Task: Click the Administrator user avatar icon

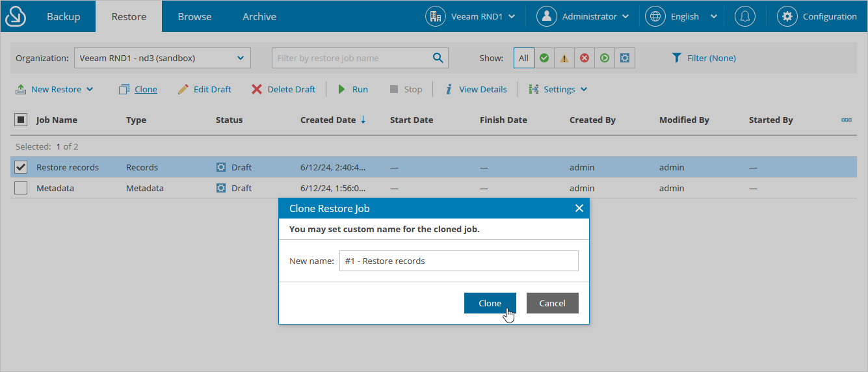Action: (x=547, y=16)
